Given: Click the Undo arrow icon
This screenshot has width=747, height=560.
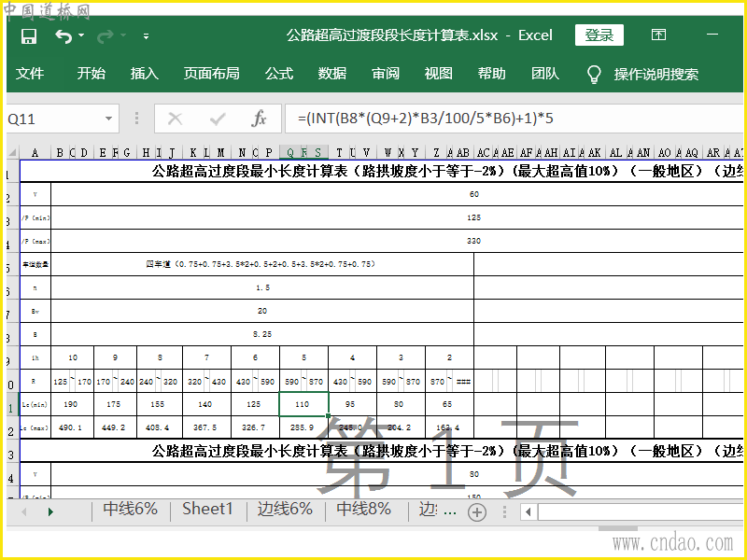Looking at the screenshot, I should pyautogui.click(x=63, y=36).
